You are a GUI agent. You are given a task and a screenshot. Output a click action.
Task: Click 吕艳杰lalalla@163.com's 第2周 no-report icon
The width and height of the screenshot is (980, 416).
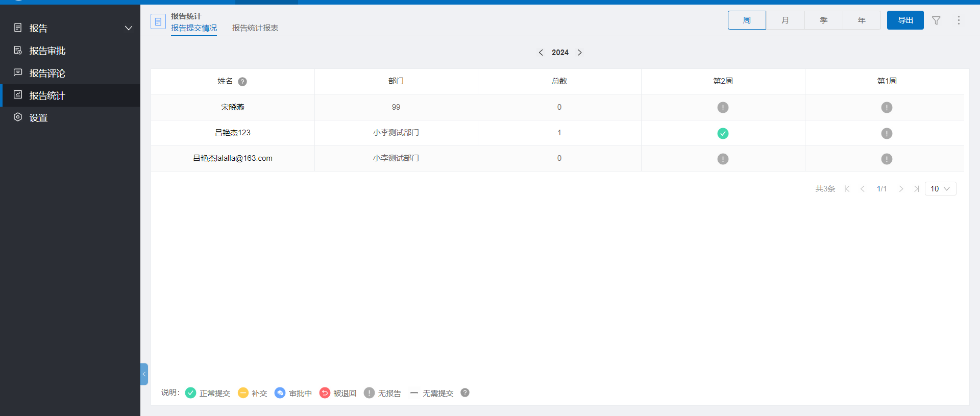coord(723,159)
